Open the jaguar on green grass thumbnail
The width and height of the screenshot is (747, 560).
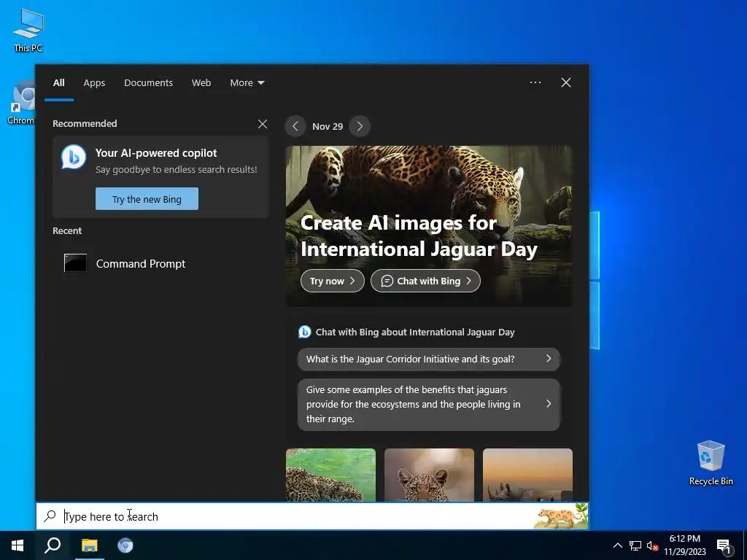[330, 475]
